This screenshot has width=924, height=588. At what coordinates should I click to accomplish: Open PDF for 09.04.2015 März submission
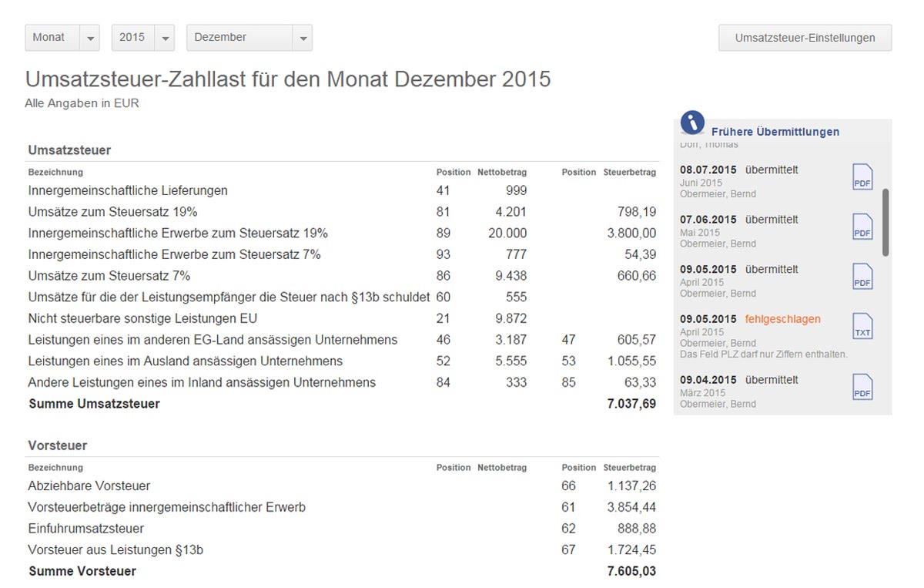(x=862, y=386)
